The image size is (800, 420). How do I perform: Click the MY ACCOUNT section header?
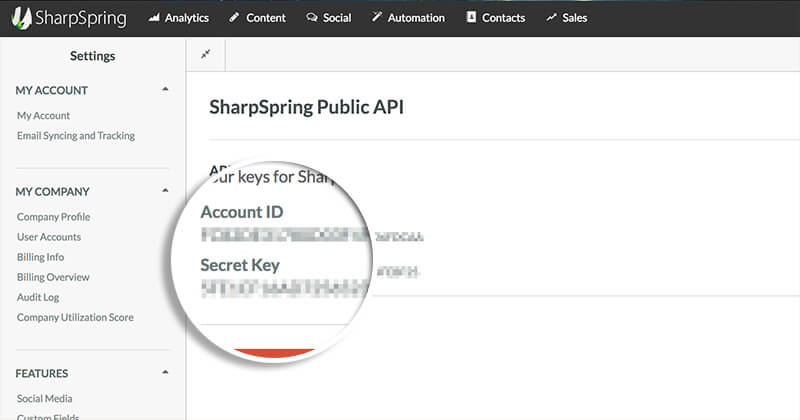coord(52,90)
